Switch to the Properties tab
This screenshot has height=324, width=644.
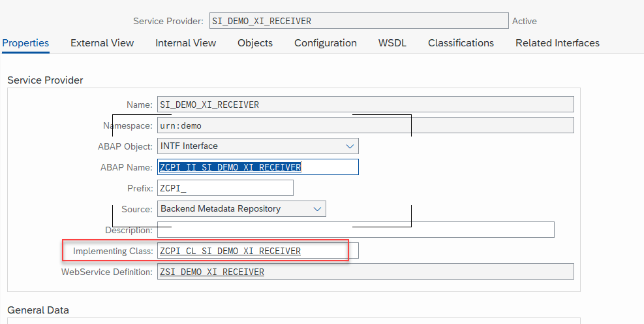click(x=25, y=43)
